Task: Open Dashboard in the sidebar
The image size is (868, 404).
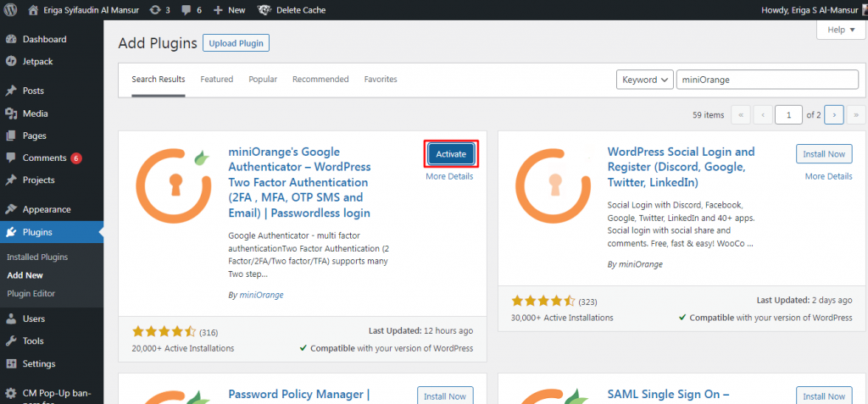Action: click(44, 39)
